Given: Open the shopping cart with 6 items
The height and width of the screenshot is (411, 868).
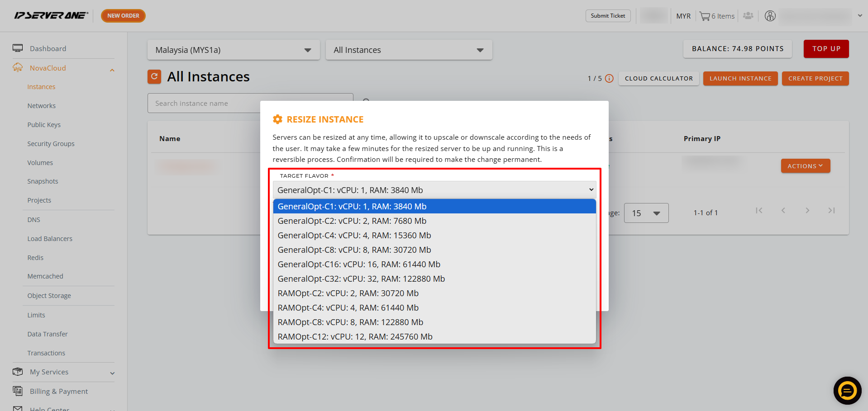Looking at the screenshot, I should tap(717, 16).
